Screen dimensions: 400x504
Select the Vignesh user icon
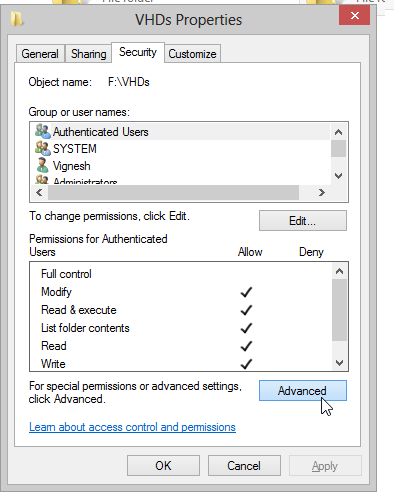(43, 165)
